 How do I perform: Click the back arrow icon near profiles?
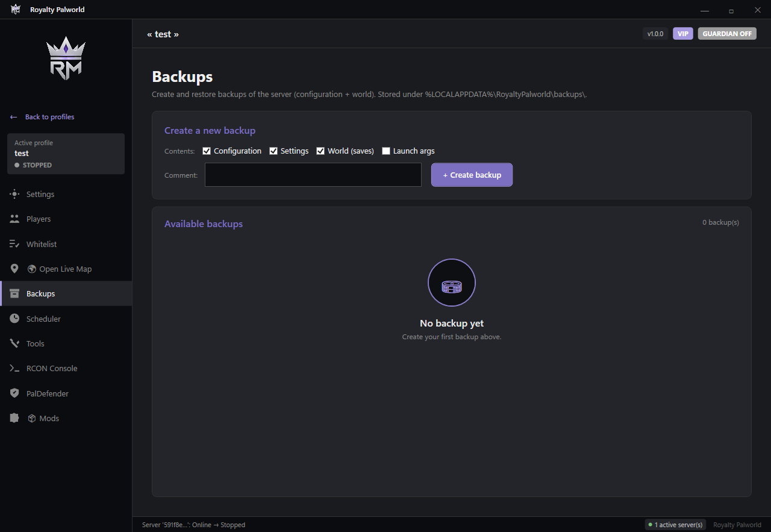click(x=14, y=117)
